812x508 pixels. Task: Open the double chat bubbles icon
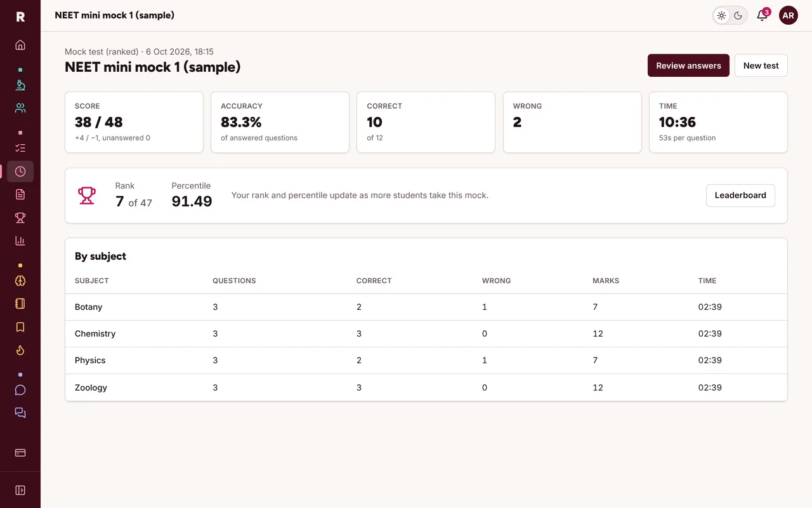[20, 413]
